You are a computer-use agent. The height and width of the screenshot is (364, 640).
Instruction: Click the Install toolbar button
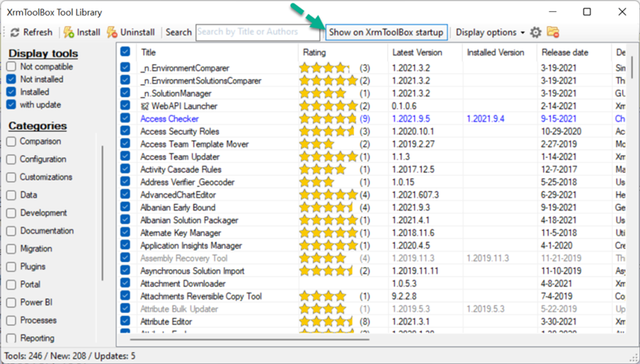(82, 32)
